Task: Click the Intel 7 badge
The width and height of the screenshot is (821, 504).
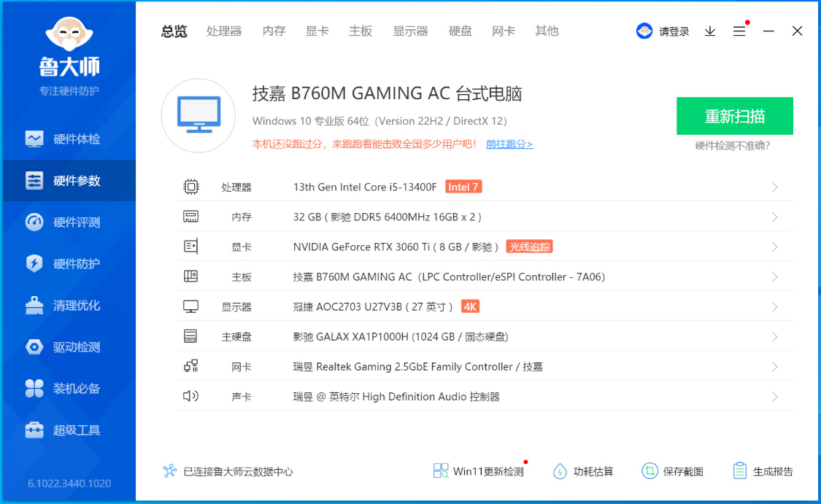Action: pyautogui.click(x=463, y=187)
